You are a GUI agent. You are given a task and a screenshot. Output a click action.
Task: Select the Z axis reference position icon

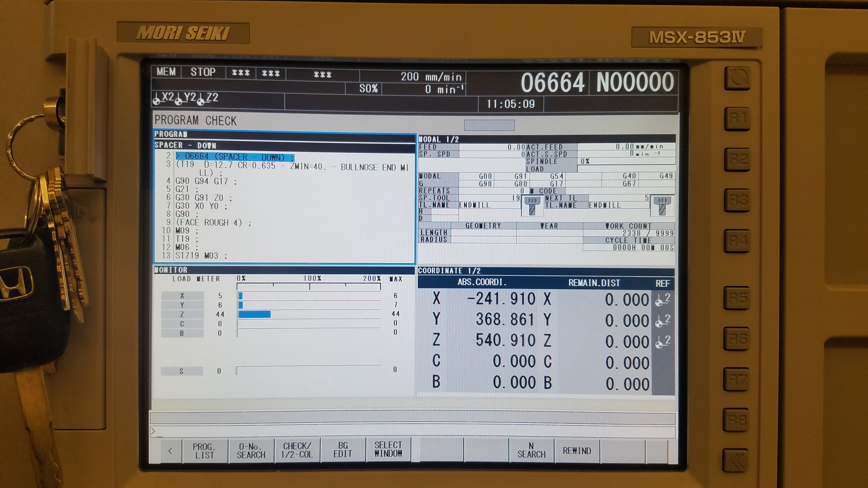click(662, 341)
